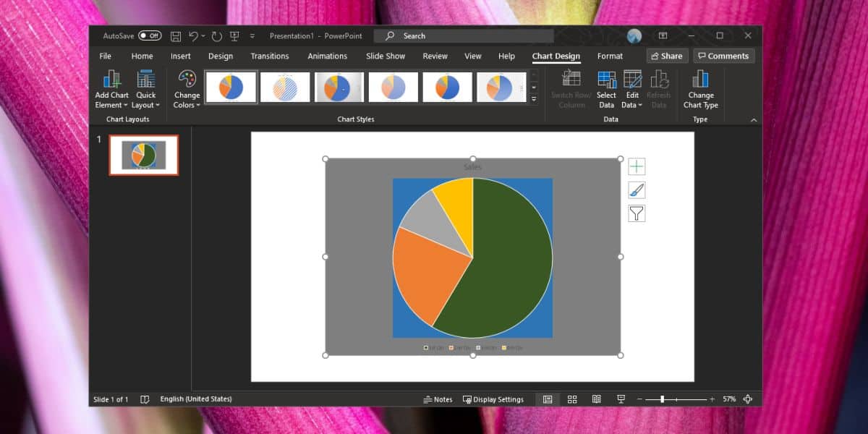
Task: Click the Share button
Action: pos(666,56)
